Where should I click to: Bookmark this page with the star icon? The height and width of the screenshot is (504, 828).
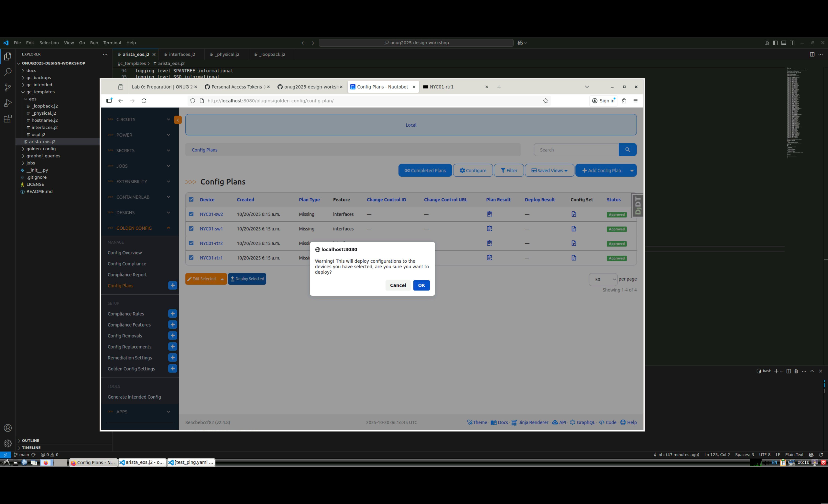545,101
